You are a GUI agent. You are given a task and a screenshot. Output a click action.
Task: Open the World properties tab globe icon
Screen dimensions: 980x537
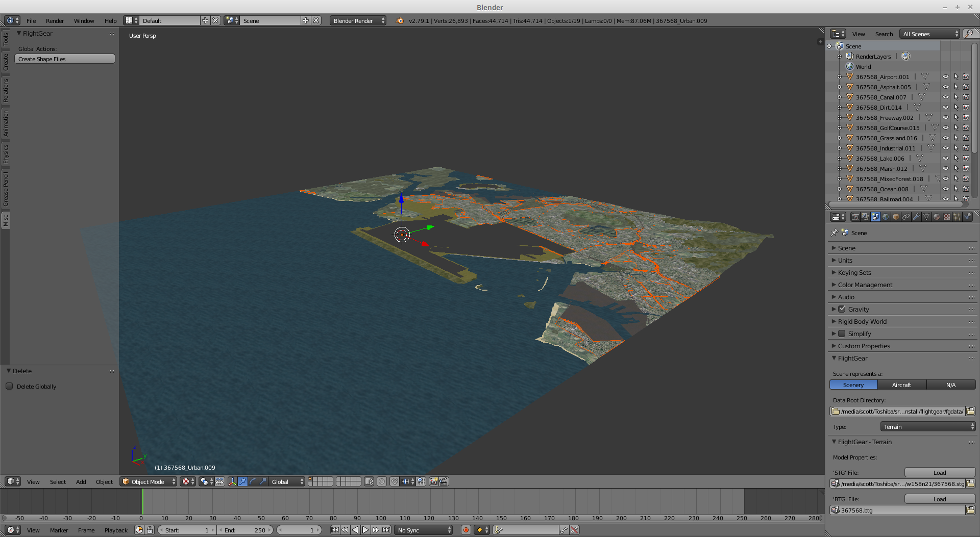pos(886,217)
